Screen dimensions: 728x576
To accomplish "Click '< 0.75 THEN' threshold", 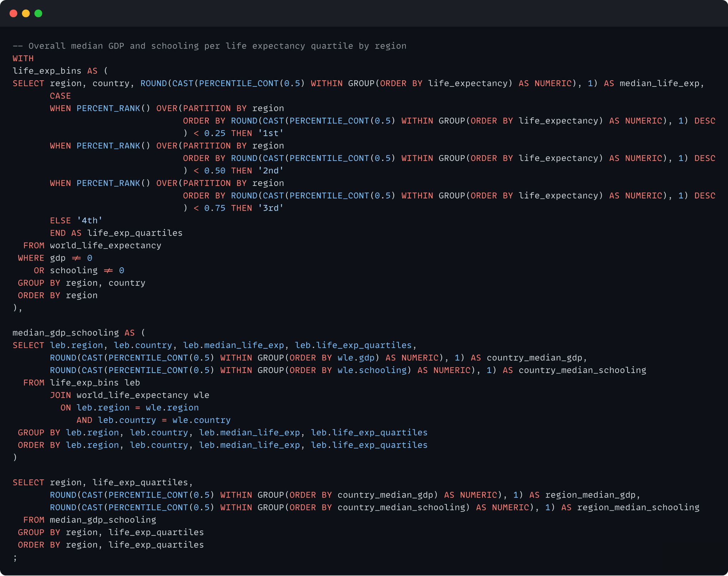I will click(223, 208).
